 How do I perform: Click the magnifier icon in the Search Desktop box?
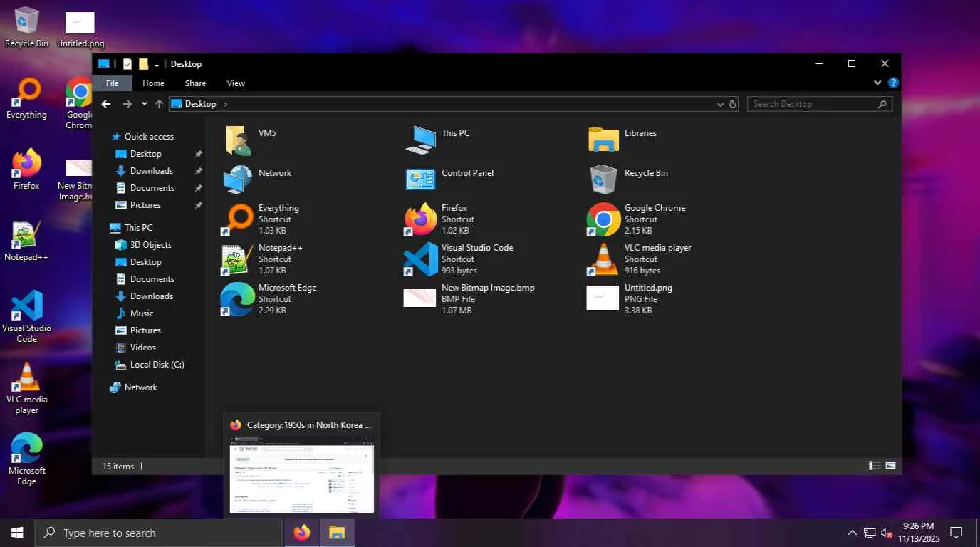coord(882,104)
